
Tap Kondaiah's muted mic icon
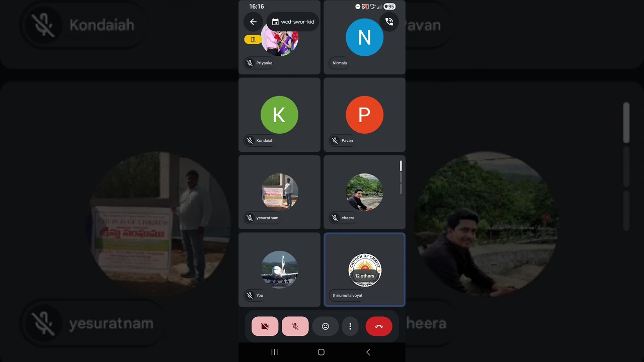click(250, 140)
